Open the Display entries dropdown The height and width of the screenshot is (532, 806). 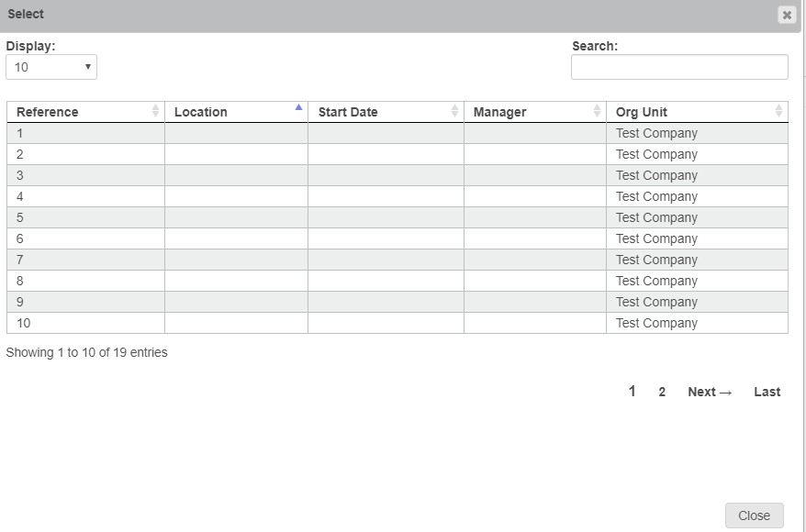tap(51, 67)
